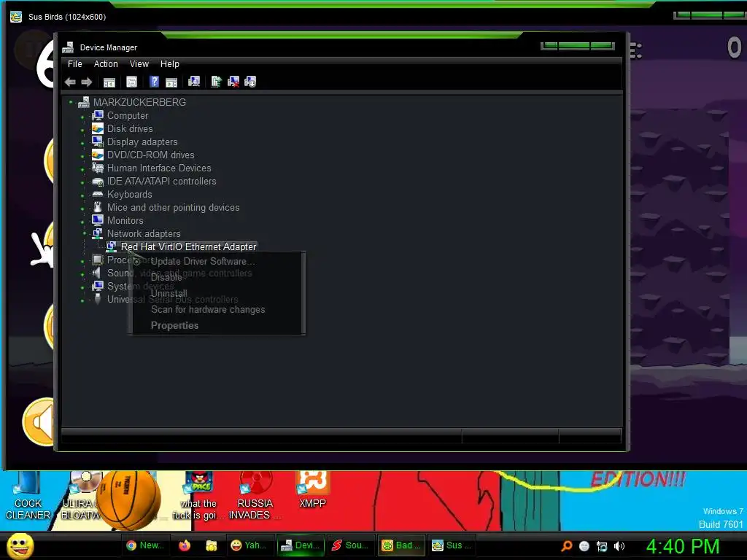Screen dimensions: 747x560
Task: Select the Keyboards icon
Action: [98, 194]
